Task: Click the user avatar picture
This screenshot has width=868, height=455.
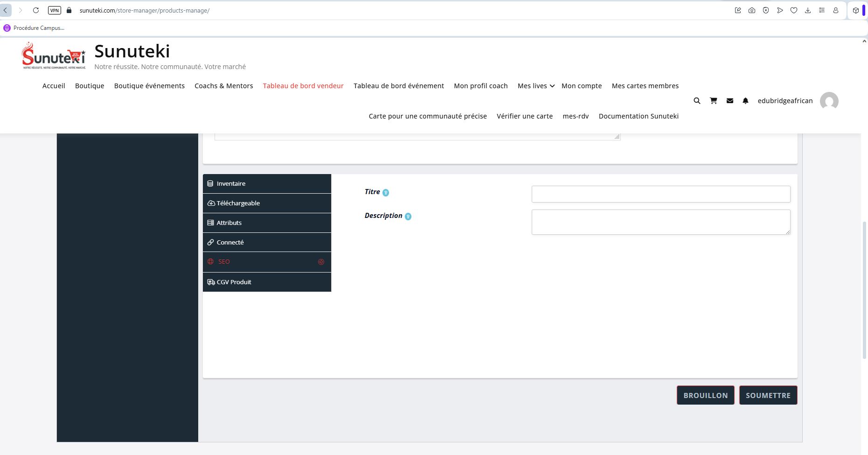Action: coord(829,101)
